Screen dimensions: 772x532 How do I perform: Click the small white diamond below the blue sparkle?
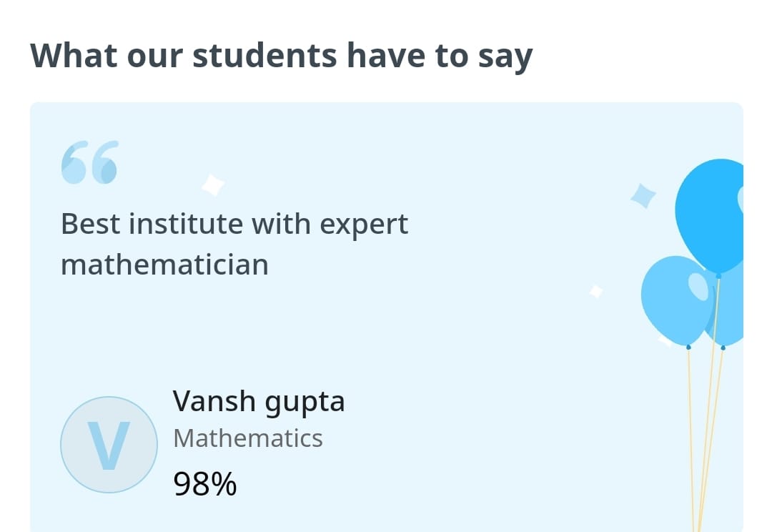[595, 291]
